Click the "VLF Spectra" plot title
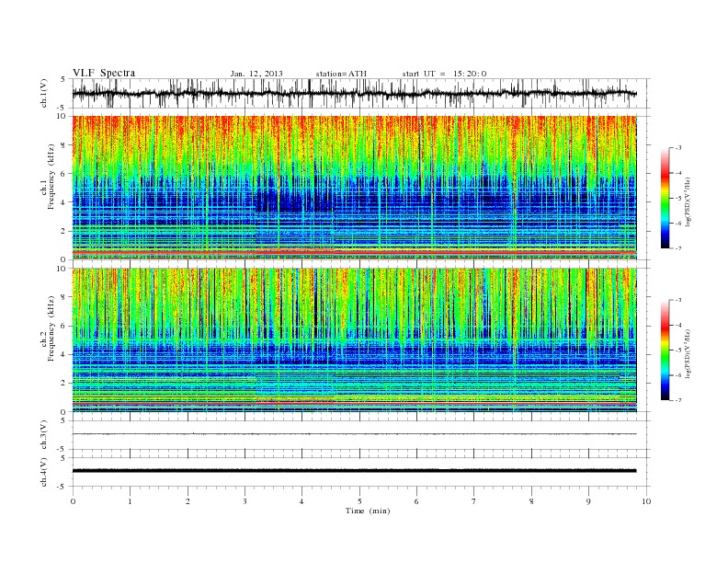This screenshot has width=728, height=563. click(x=104, y=73)
